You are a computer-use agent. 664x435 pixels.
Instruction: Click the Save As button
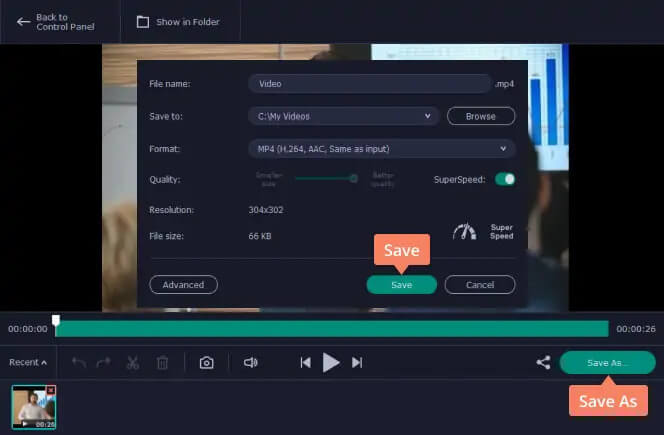point(608,363)
